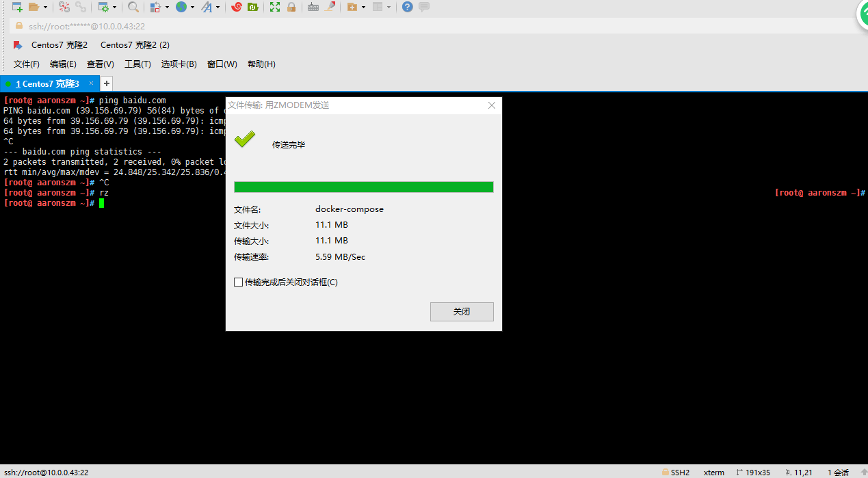The image size is (868, 478).
Task: Click the New Session icon
Action: (x=17, y=7)
